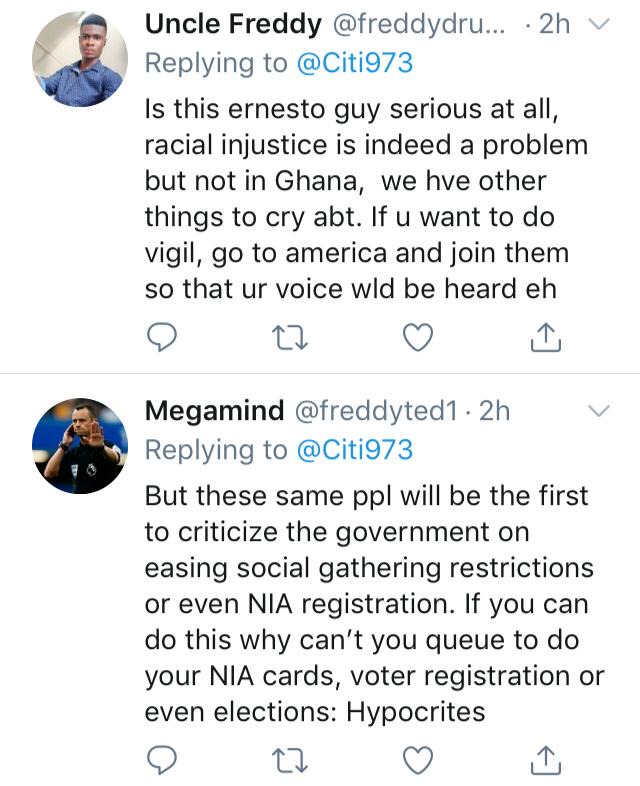Share Megamind's tweet
The height and width of the screenshot is (786, 640).
coord(544,760)
